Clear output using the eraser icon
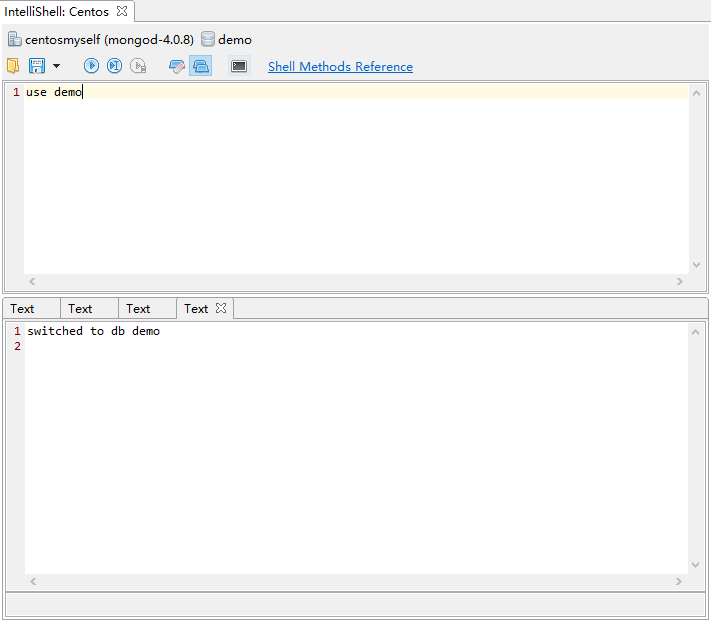This screenshot has width=711, height=622. point(176,67)
